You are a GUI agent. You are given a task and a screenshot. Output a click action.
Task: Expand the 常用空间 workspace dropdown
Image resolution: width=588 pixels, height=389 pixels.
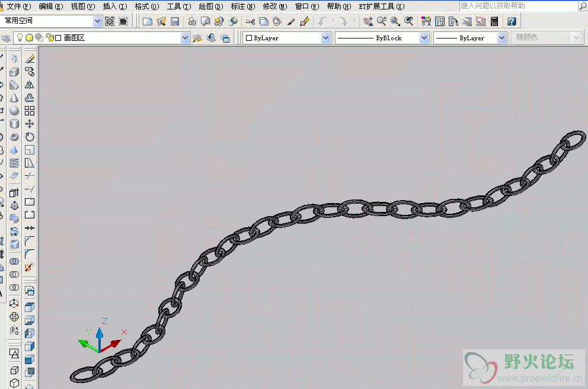click(x=97, y=21)
